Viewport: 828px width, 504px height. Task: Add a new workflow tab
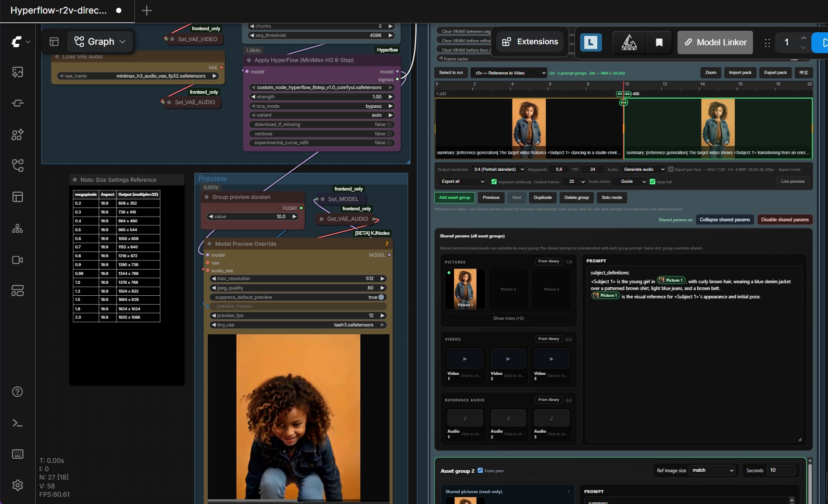[147, 10]
